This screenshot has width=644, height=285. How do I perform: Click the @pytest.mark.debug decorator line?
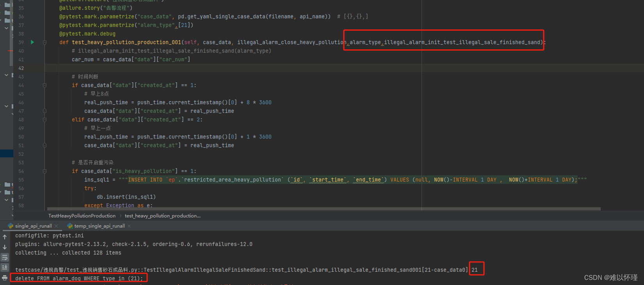click(x=87, y=34)
